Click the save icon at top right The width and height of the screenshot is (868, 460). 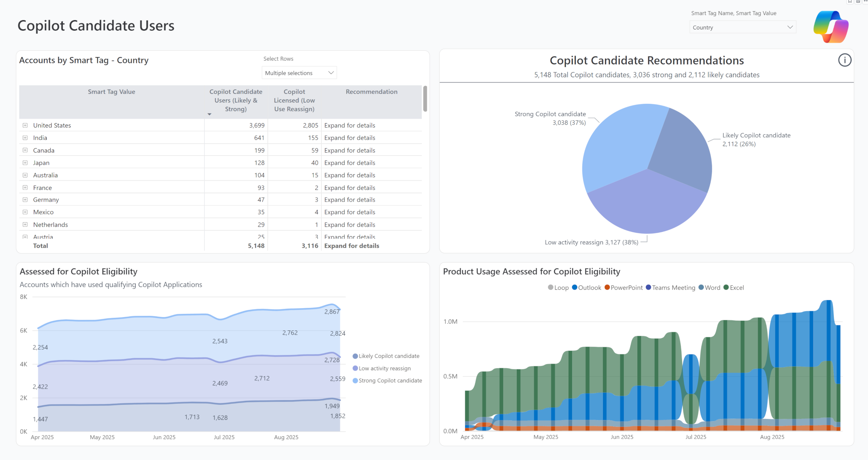858,2
